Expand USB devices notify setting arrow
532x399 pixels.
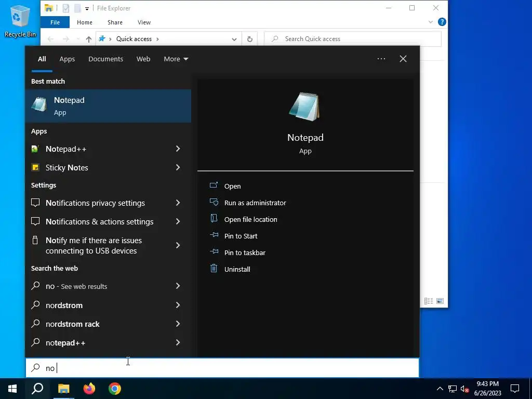coord(178,245)
